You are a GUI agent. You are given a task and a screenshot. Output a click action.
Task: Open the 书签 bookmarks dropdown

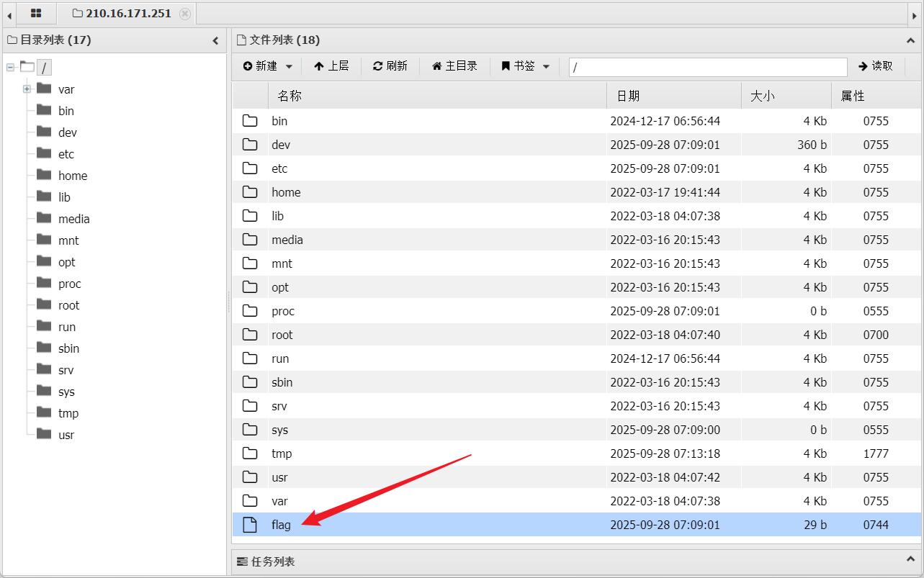point(526,66)
